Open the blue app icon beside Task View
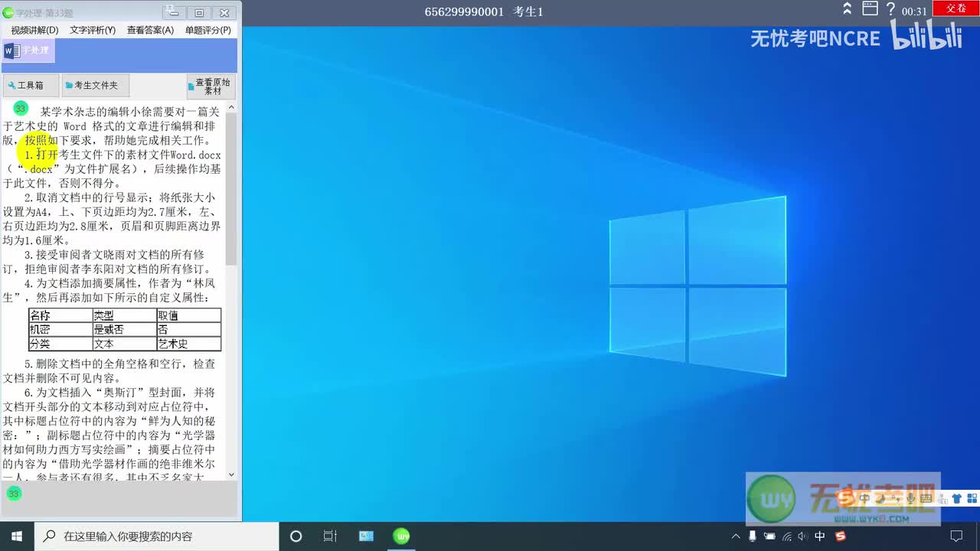The width and height of the screenshot is (980, 551). point(366,536)
